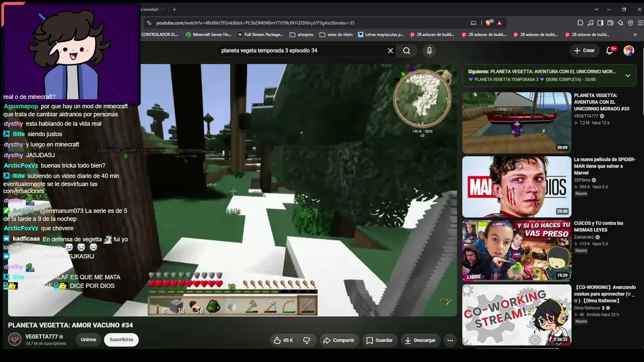Click the Crear button
The width and height of the screenshot is (644, 362).
coord(584,50)
